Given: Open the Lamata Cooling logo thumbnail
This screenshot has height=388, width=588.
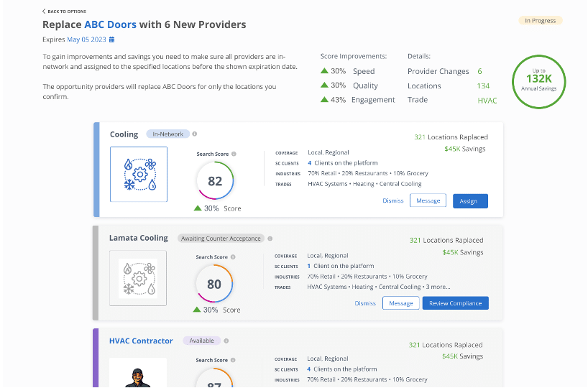Looking at the screenshot, I should (138, 277).
